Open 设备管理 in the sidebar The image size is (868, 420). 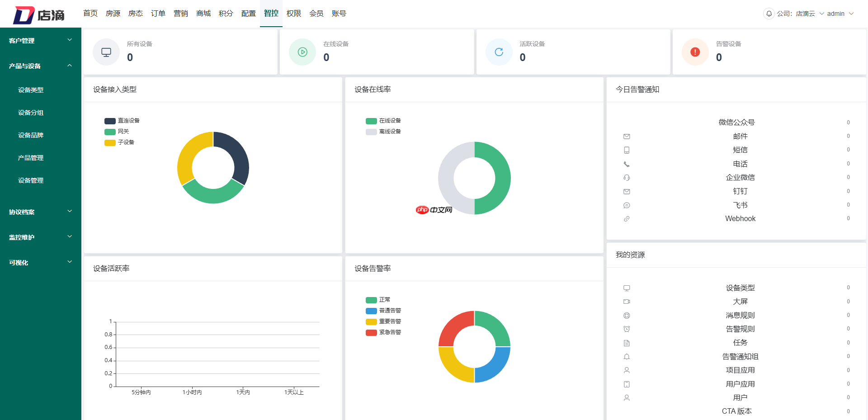point(30,180)
